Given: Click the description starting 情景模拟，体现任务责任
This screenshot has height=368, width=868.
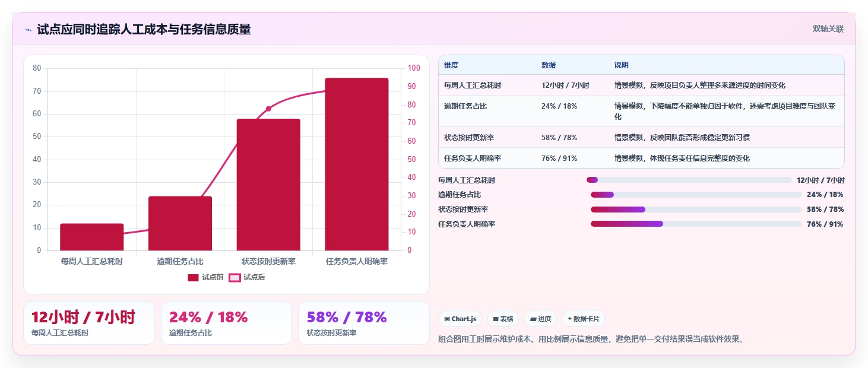Looking at the screenshot, I should click(682, 158).
